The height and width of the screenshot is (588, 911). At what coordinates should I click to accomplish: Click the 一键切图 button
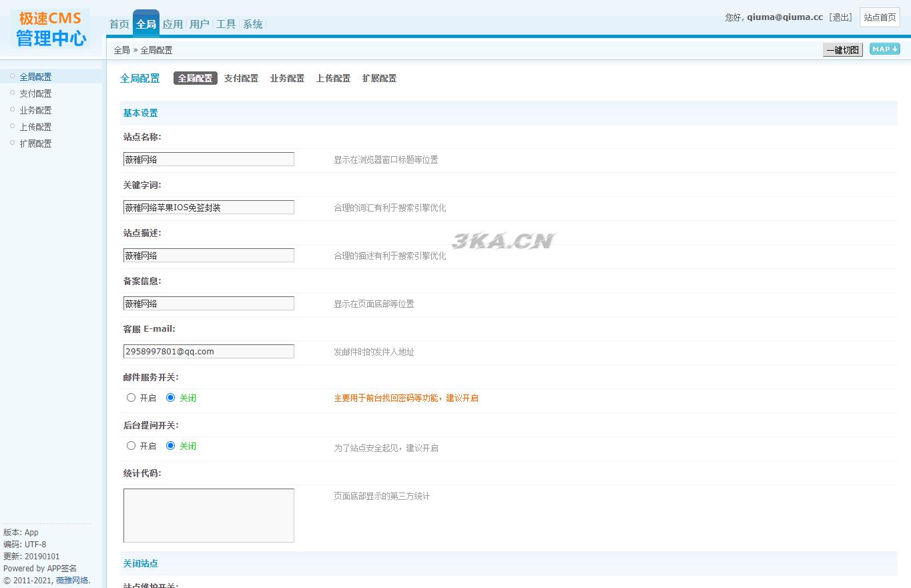[842, 49]
